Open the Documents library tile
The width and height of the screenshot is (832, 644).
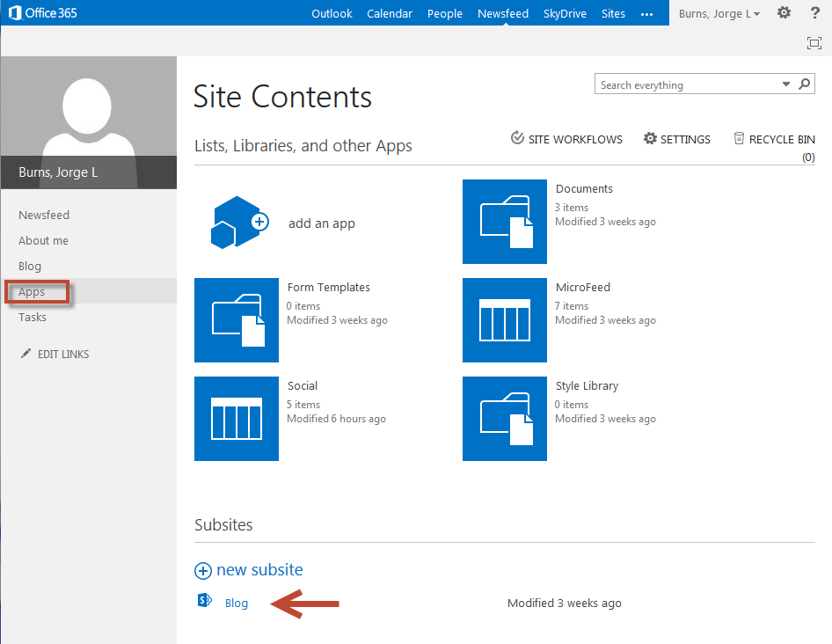point(504,222)
